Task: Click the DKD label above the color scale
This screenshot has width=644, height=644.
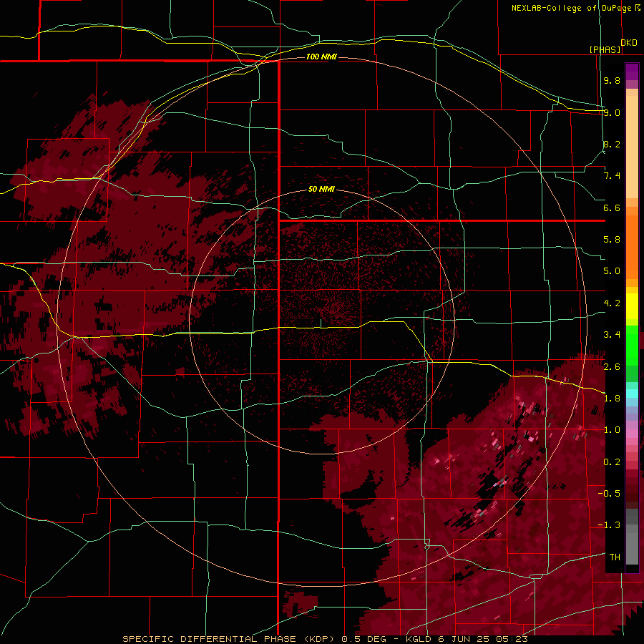Action: [x=629, y=43]
